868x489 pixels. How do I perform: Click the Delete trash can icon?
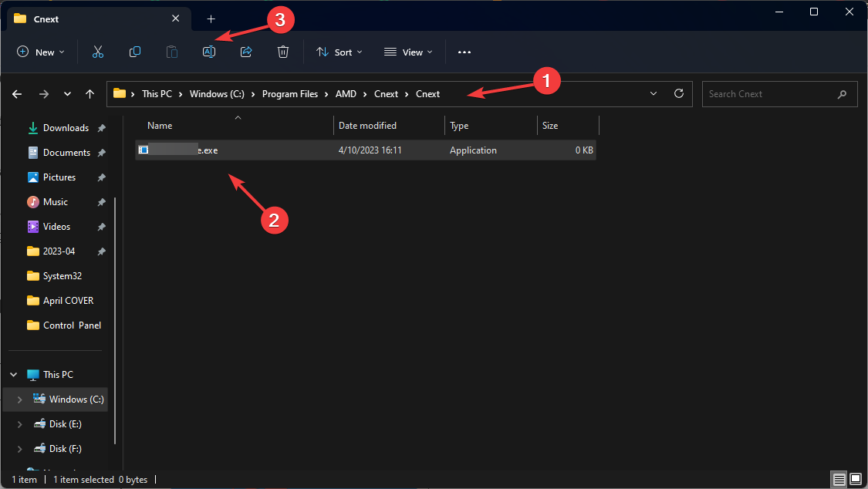pyautogui.click(x=283, y=52)
